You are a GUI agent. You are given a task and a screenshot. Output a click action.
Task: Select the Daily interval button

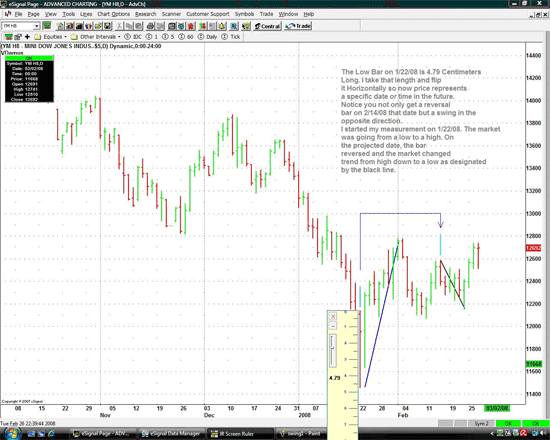point(208,36)
